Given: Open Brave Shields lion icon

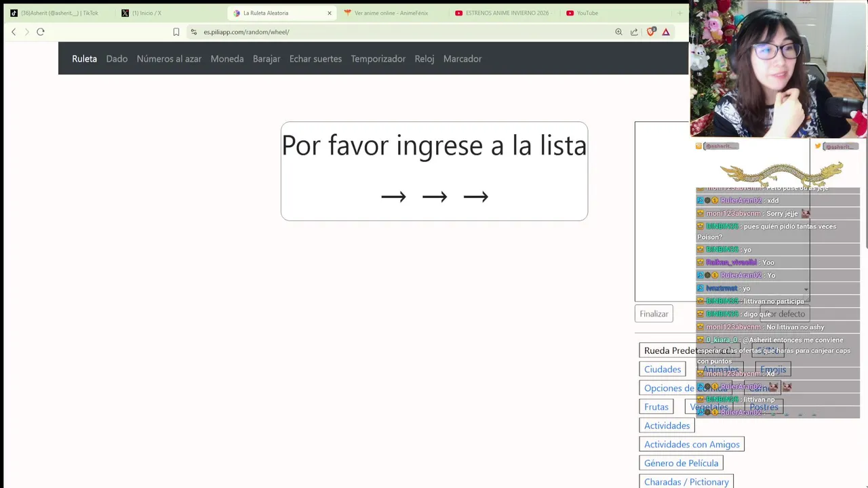Looking at the screenshot, I should point(651,32).
